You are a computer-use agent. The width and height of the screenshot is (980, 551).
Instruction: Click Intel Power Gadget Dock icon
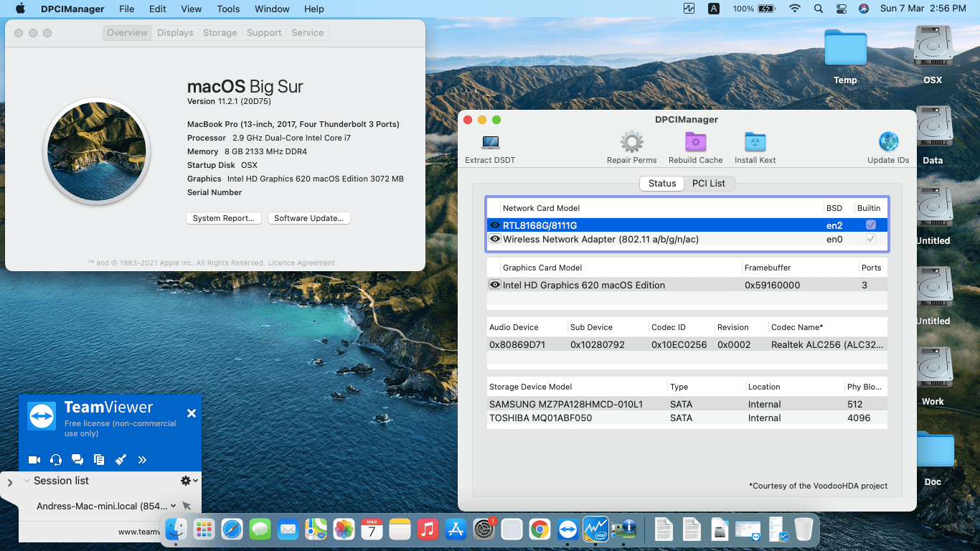pos(595,530)
